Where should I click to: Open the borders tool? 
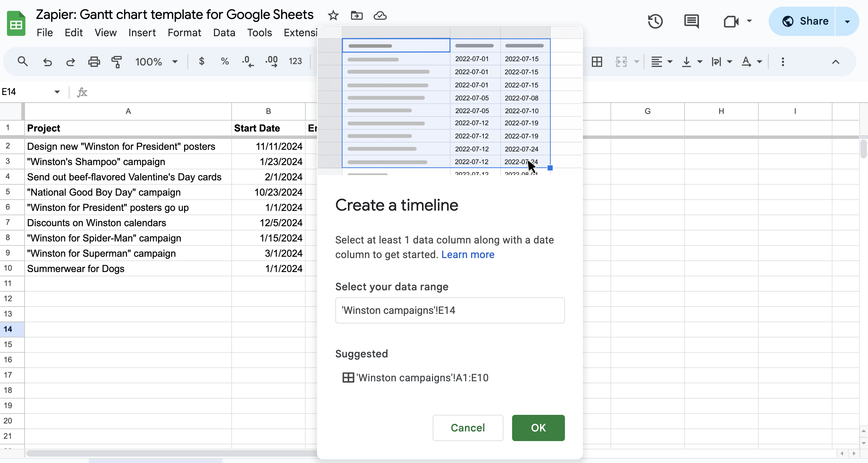[x=597, y=62]
